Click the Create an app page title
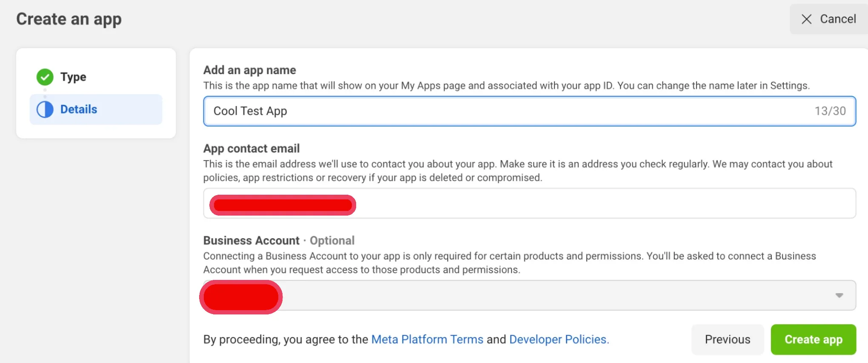Image resolution: width=868 pixels, height=363 pixels. pyautogui.click(x=69, y=19)
